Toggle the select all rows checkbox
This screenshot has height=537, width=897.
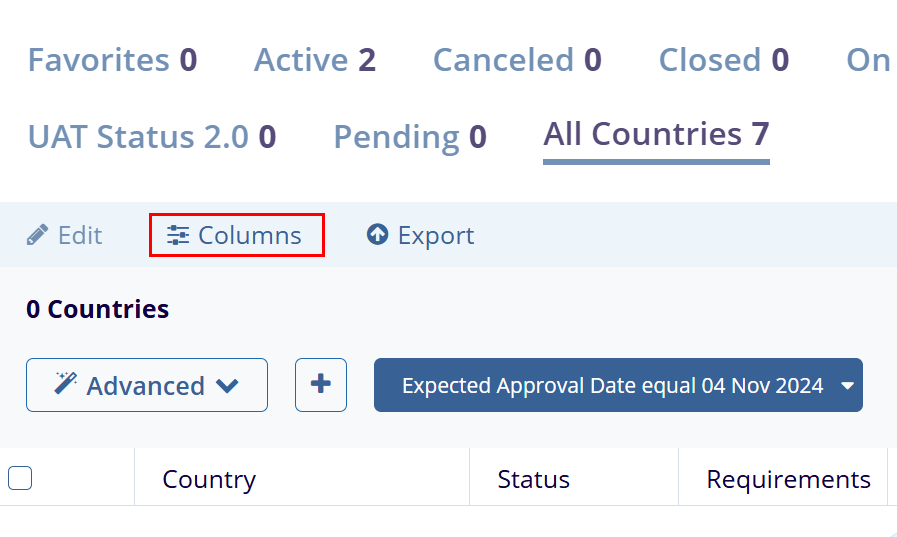[20, 479]
